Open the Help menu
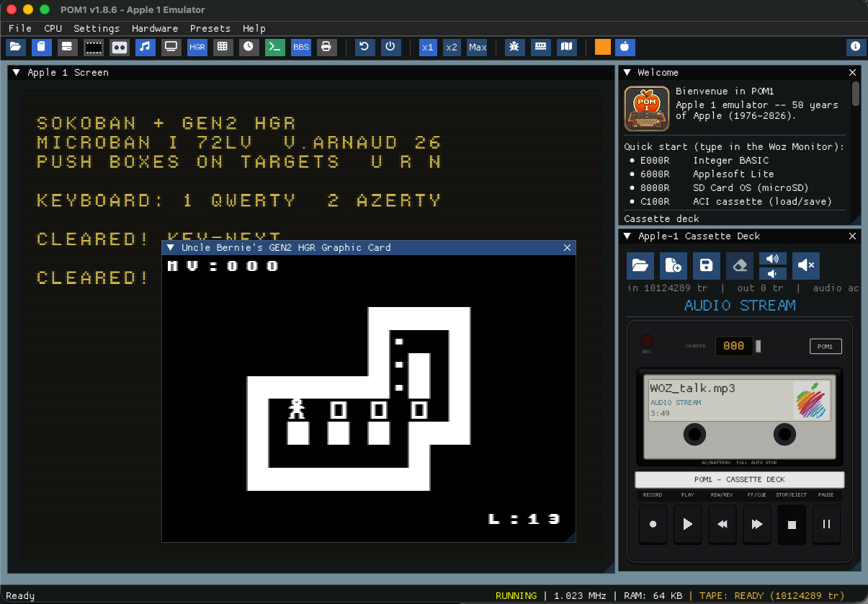Screen dimensions: 868x604 (254, 28)
